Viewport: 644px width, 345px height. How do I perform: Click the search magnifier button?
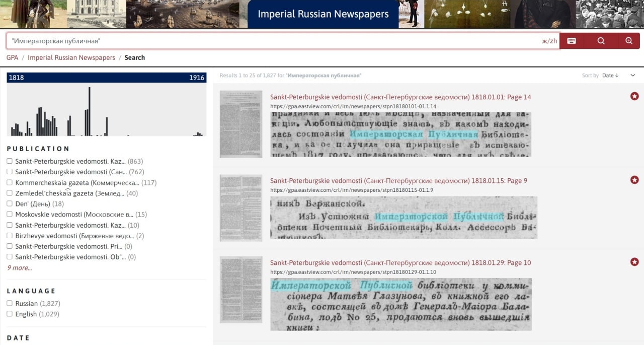point(601,41)
